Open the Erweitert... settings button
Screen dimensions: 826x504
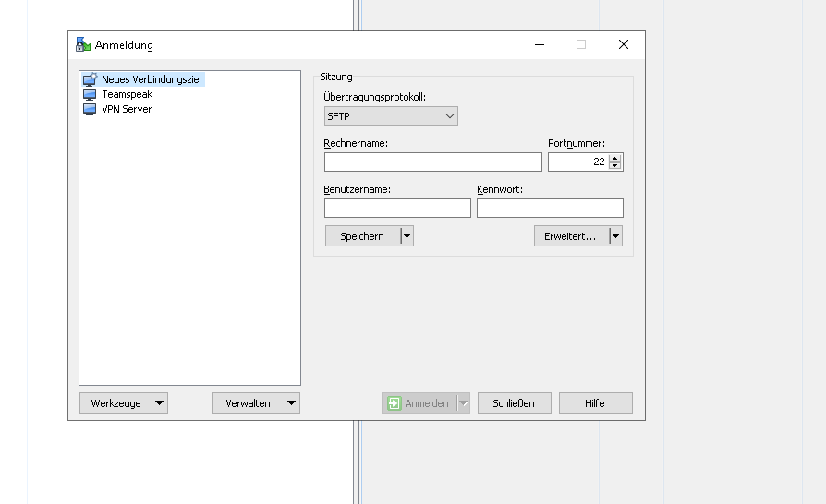point(571,236)
